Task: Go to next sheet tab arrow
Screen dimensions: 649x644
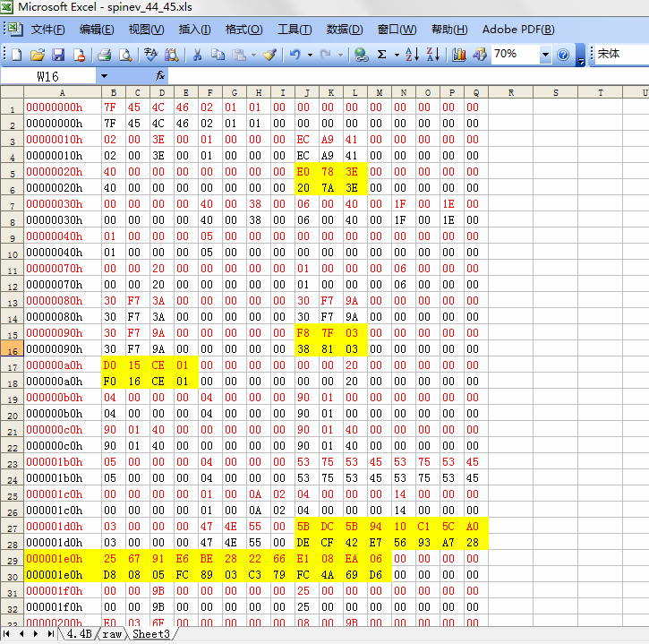Action: 36,633
